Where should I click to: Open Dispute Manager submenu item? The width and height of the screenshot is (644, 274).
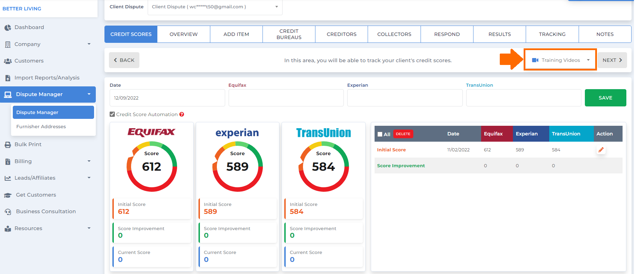pos(53,112)
